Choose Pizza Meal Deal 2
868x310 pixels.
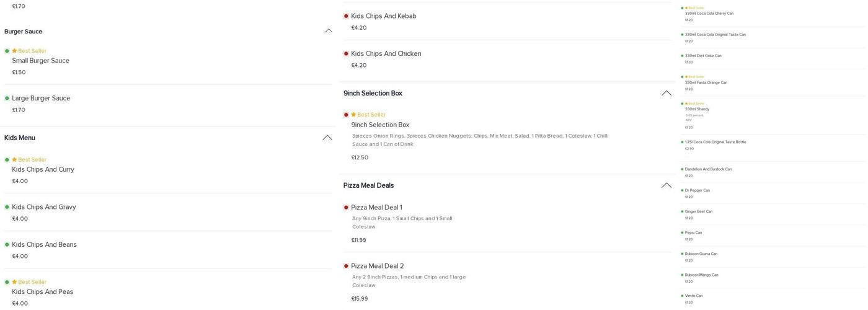(377, 267)
